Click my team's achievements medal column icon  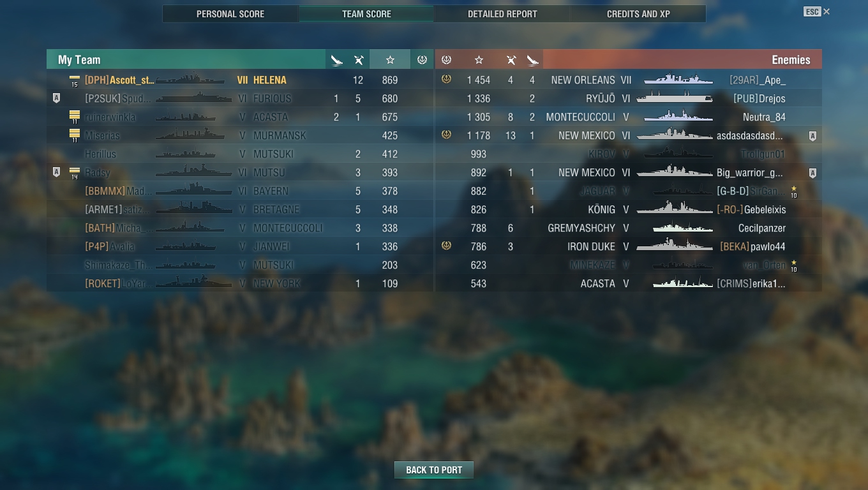(422, 60)
